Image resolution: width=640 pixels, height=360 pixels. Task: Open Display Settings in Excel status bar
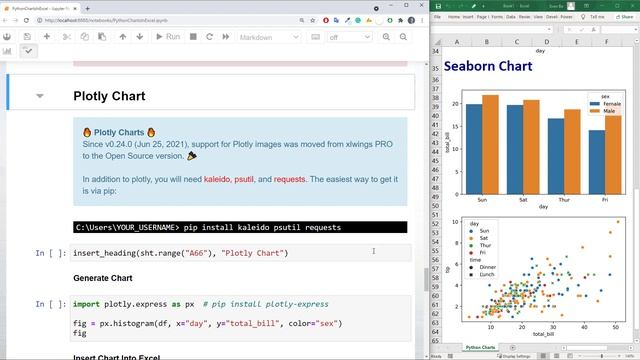[513, 356]
